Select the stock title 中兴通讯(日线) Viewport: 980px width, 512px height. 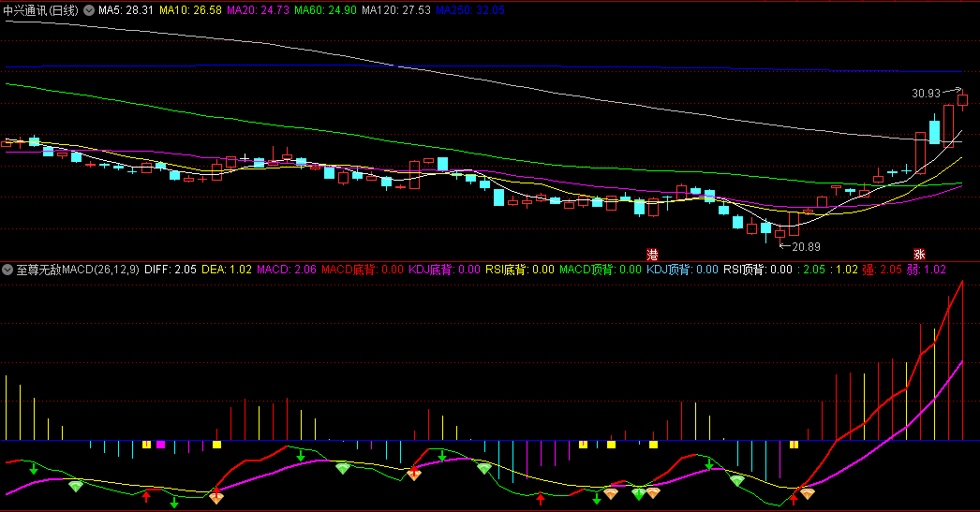click(x=40, y=10)
